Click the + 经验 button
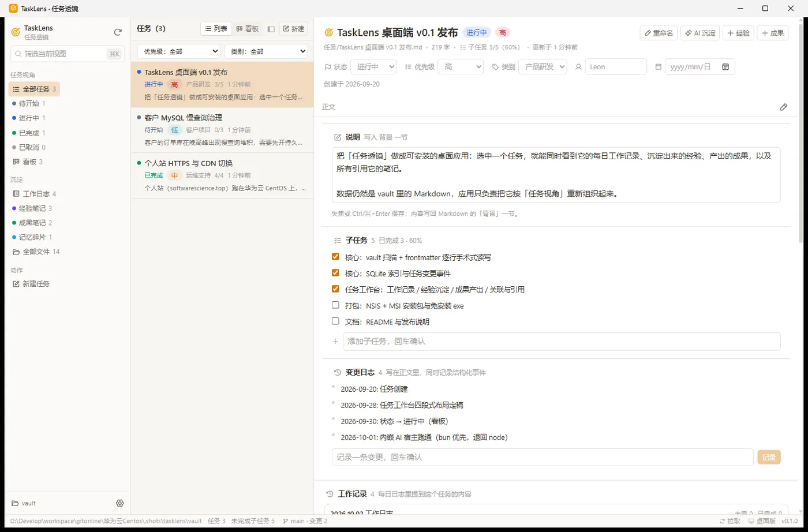 coord(739,33)
